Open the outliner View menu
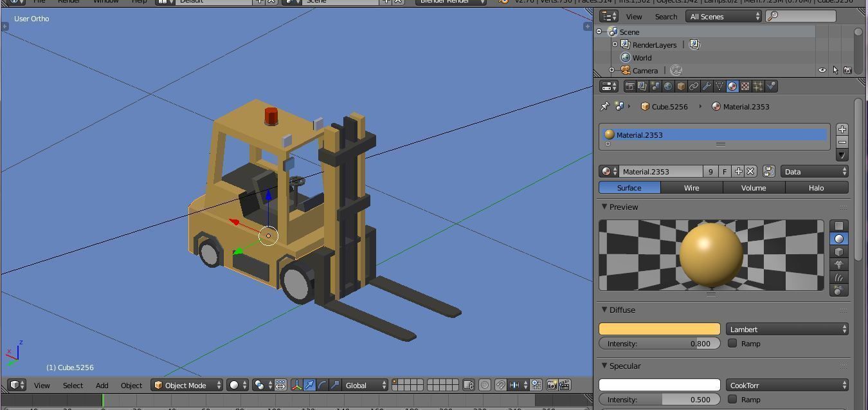 (x=634, y=16)
